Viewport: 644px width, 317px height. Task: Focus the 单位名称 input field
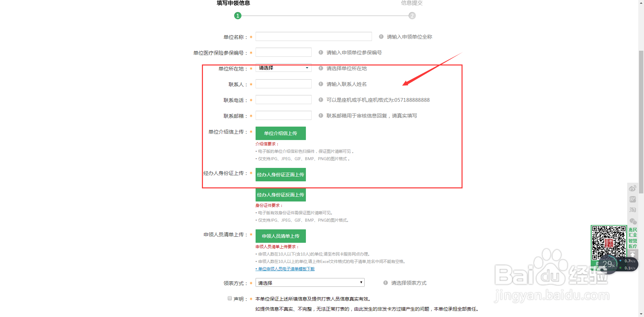(314, 36)
